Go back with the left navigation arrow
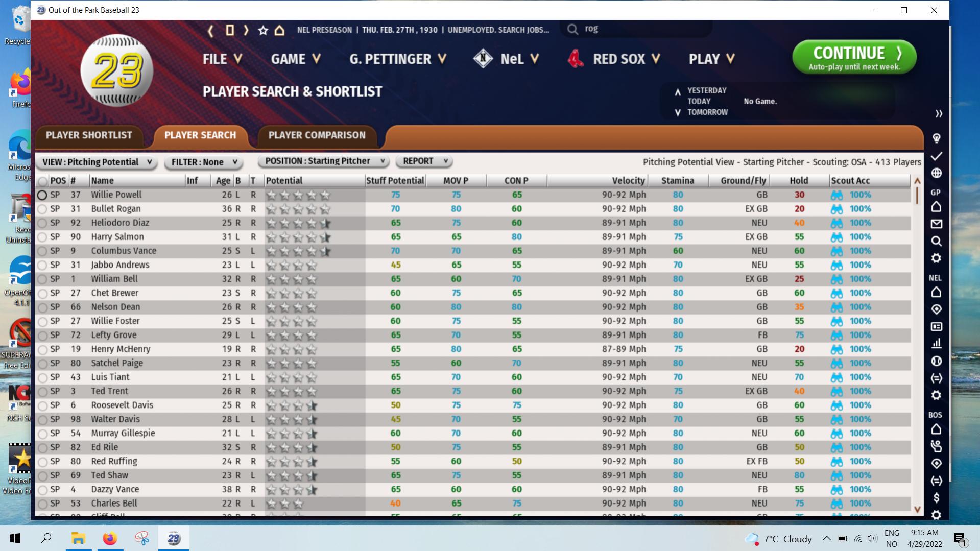Screen dimensions: 980x551 pyautogui.click(x=210, y=31)
